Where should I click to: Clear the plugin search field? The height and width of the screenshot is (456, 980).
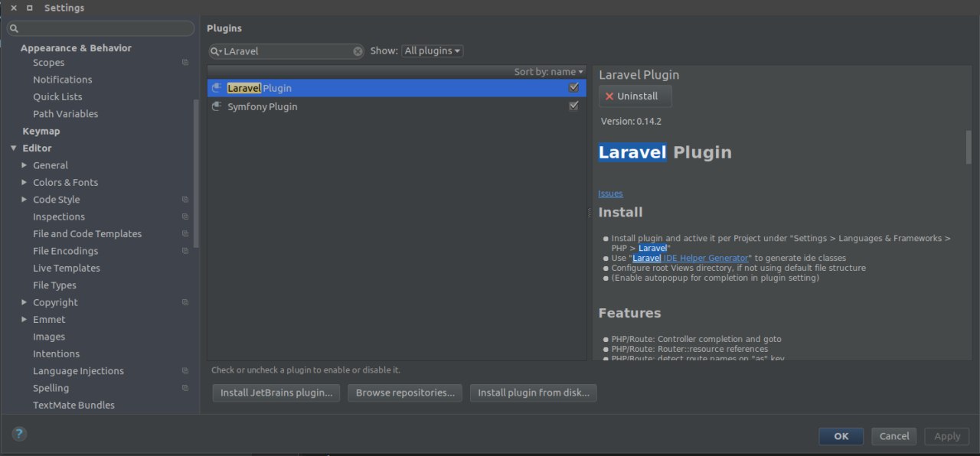click(x=358, y=51)
